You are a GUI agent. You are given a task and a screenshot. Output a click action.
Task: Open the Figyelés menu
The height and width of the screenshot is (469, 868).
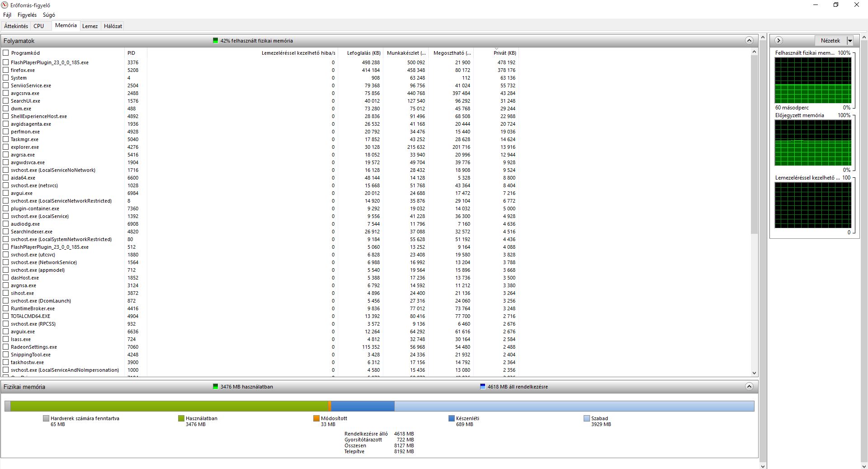point(27,15)
